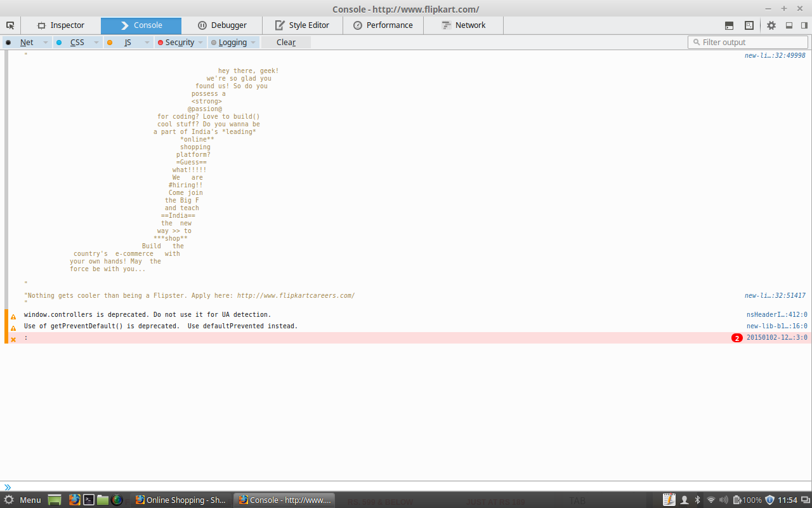
Task: Open the Style Editor tab
Action: coord(302,25)
